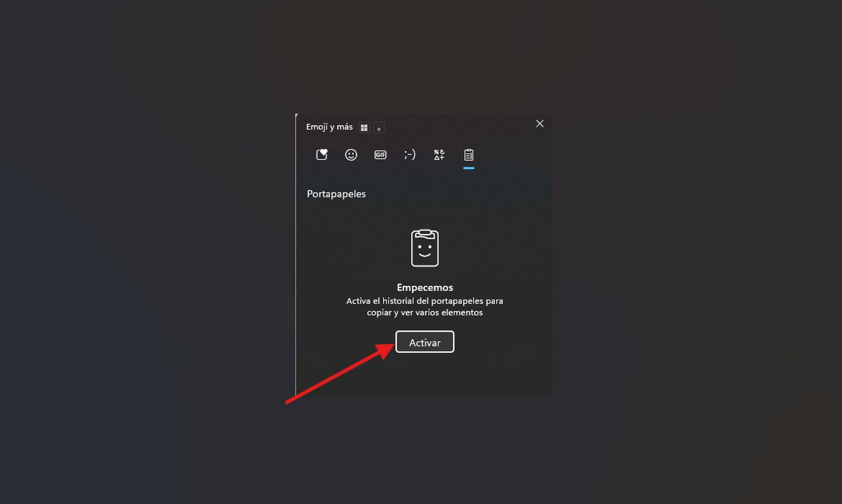Click 'copiar y ver varios elementos' text line
Viewport: 842px width, 504px height.
425,312
